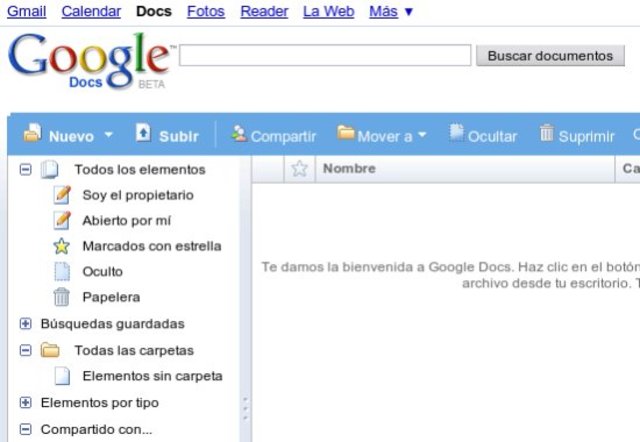The image size is (640, 442).
Task: Collapse the Compartido con... section
Action: (x=25, y=429)
